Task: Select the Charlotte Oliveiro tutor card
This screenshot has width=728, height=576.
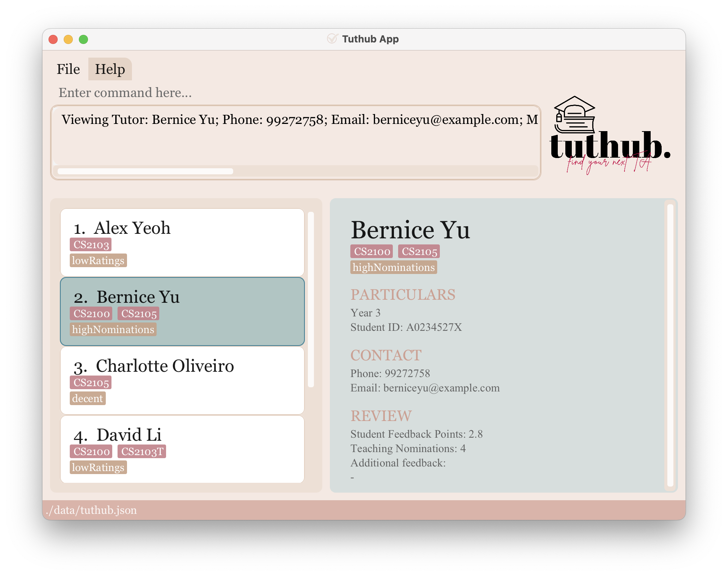Action: tap(182, 380)
